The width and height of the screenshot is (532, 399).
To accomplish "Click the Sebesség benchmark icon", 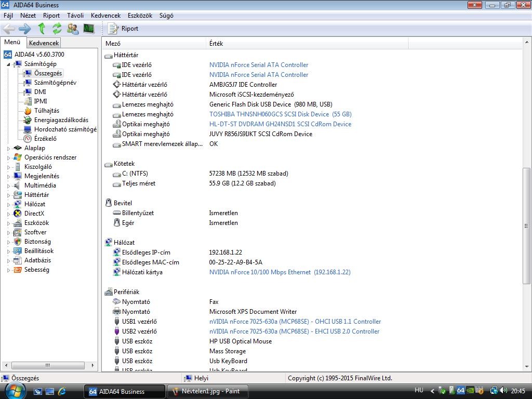I will [18, 270].
